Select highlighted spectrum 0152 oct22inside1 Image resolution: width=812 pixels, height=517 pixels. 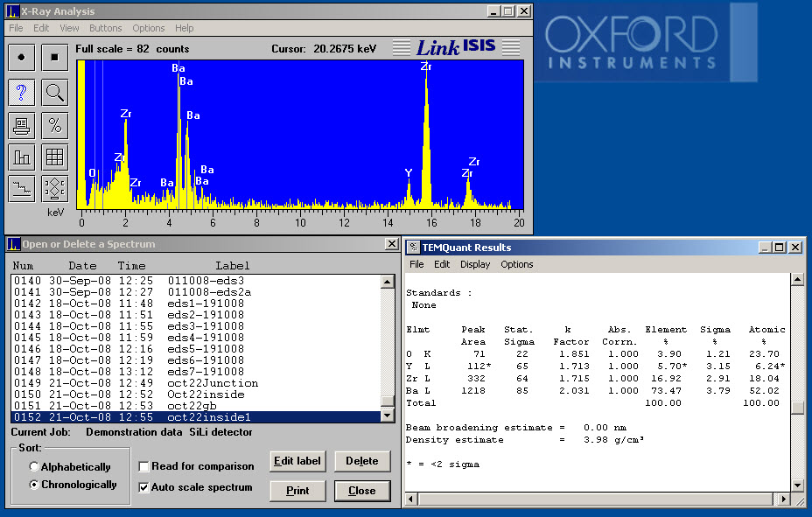pos(196,417)
